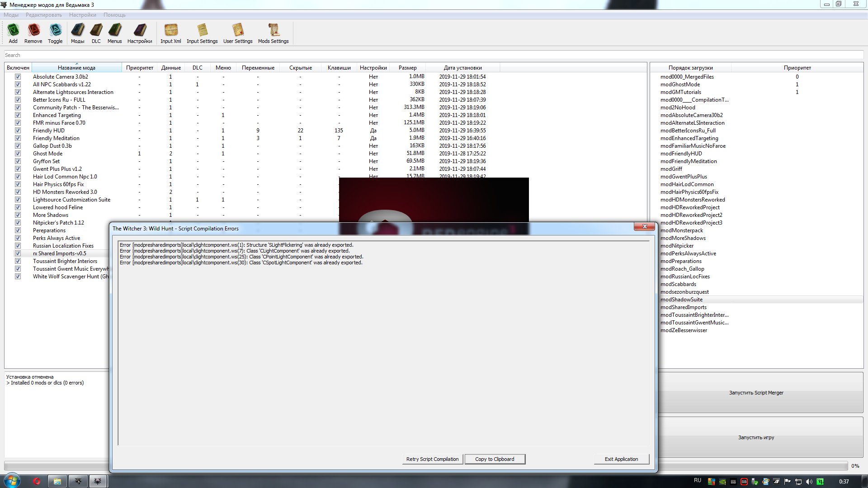Uncheck the All NPC Scabbards v1.22 mod
Screen dimensions: 868x488
(x=18, y=84)
